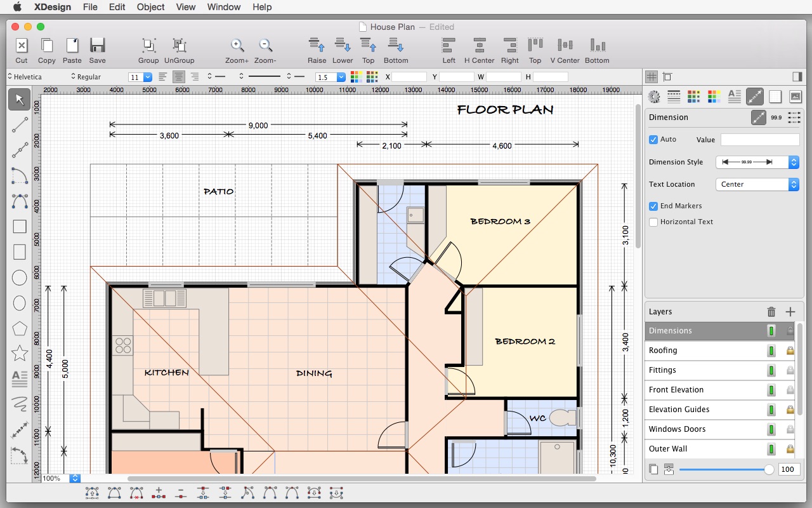The width and height of the screenshot is (812, 508).
Task: Click the Save toolbar button
Action: (97, 50)
